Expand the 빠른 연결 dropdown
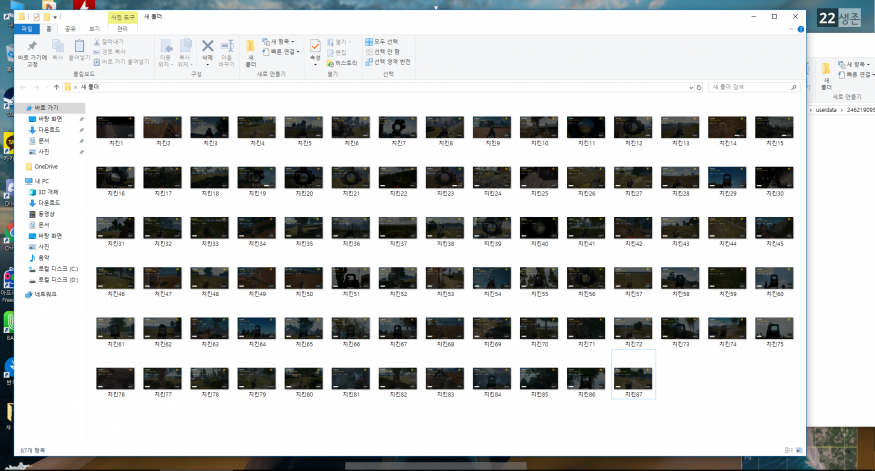 [280, 51]
